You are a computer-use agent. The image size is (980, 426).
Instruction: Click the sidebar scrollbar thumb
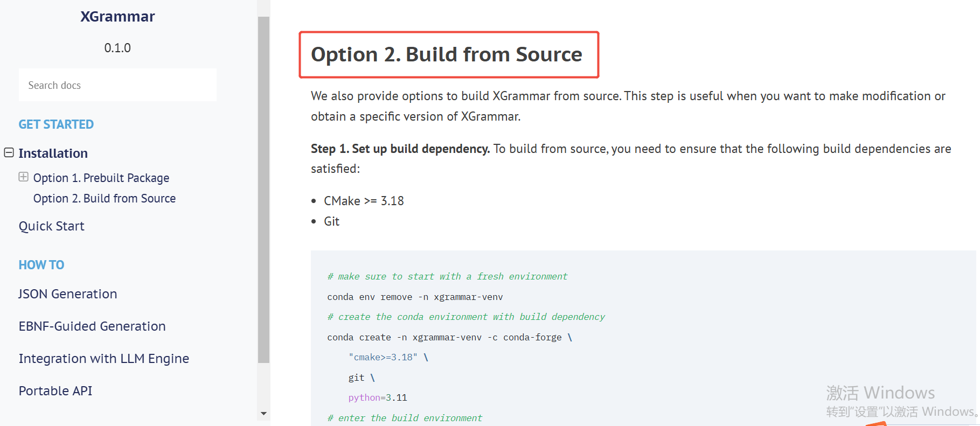click(x=263, y=190)
